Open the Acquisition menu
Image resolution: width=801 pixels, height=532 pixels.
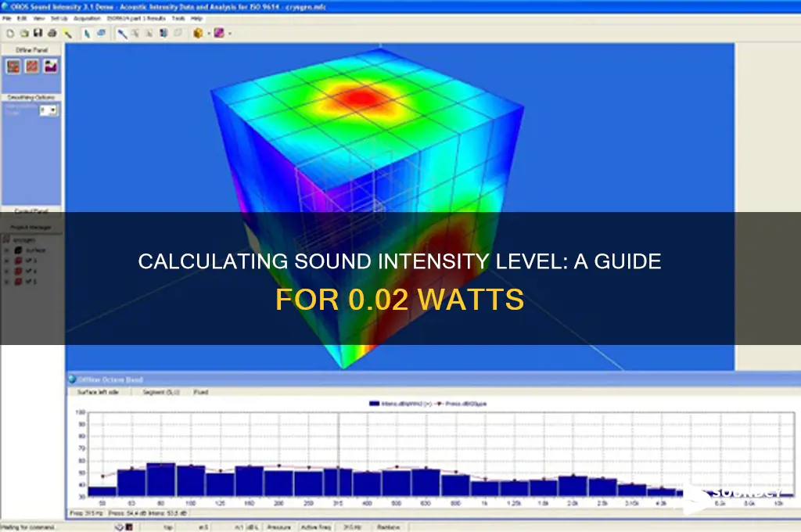point(87,19)
